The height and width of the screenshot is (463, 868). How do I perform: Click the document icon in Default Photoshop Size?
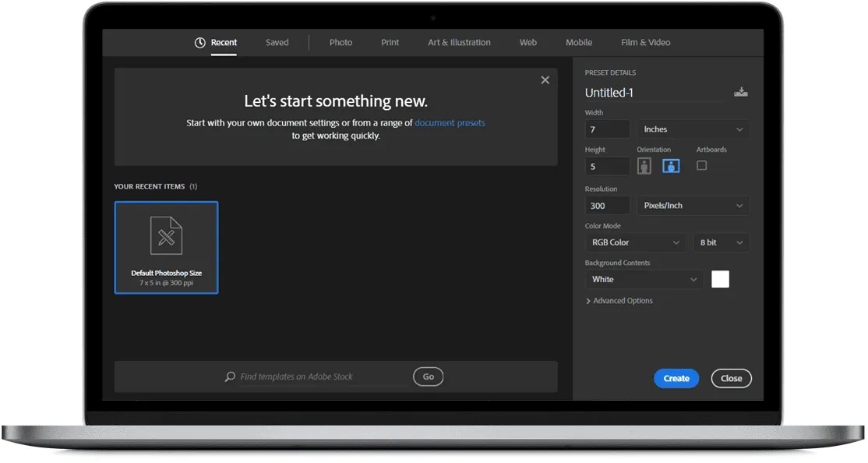point(166,236)
